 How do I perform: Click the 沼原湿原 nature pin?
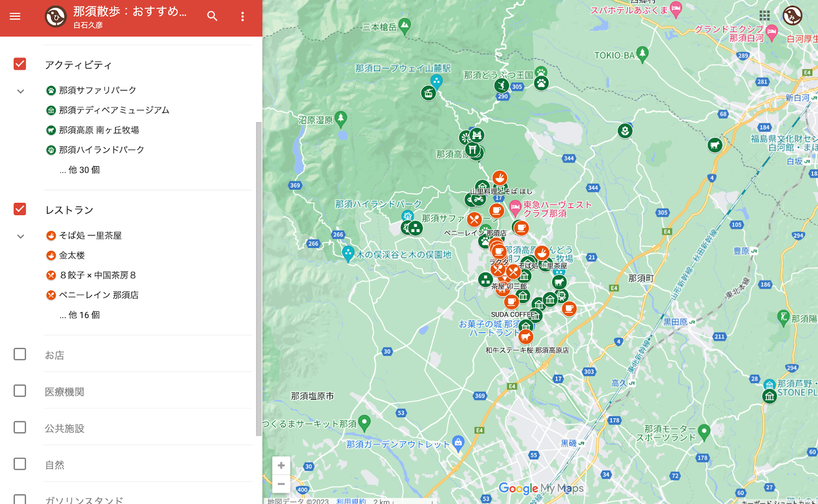coord(340,119)
